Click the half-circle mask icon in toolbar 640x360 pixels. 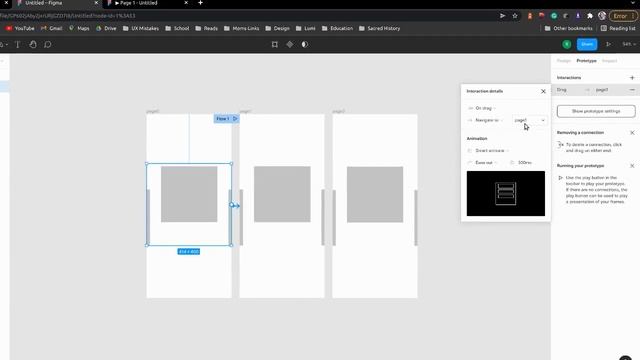pyautogui.click(x=304, y=44)
